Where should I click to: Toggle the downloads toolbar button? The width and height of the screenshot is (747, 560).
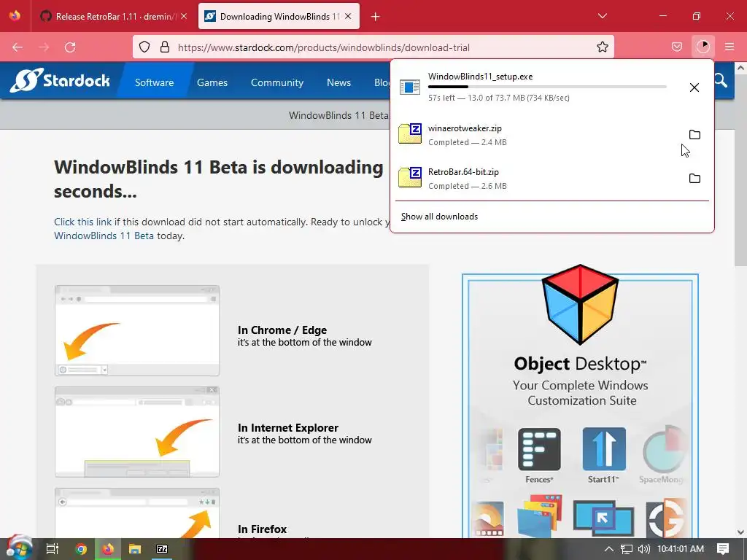coord(703,47)
